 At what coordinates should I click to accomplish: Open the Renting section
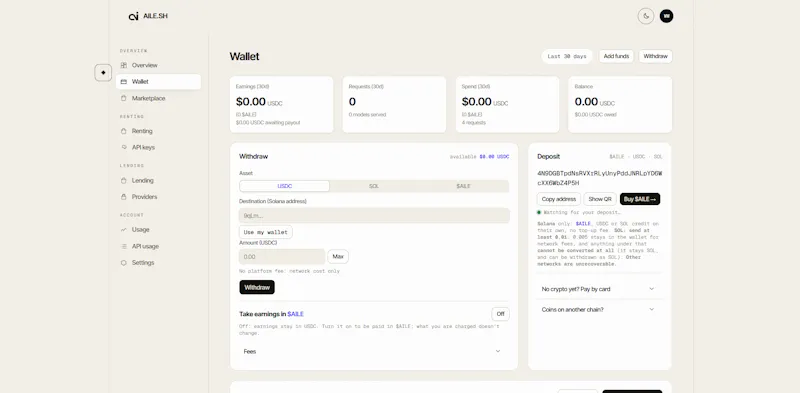tap(158, 131)
